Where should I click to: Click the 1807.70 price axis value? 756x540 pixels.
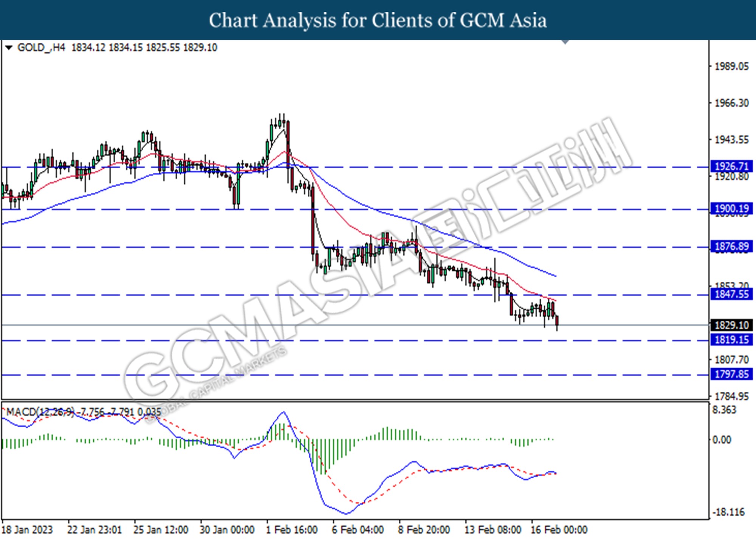click(731, 359)
